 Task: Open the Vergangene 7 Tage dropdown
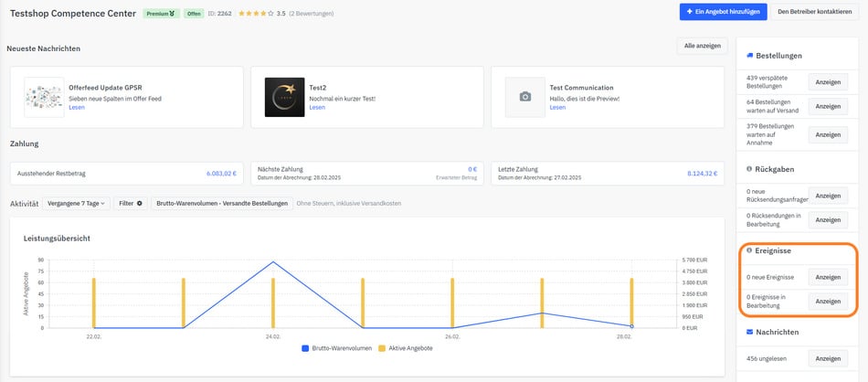[x=77, y=203]
